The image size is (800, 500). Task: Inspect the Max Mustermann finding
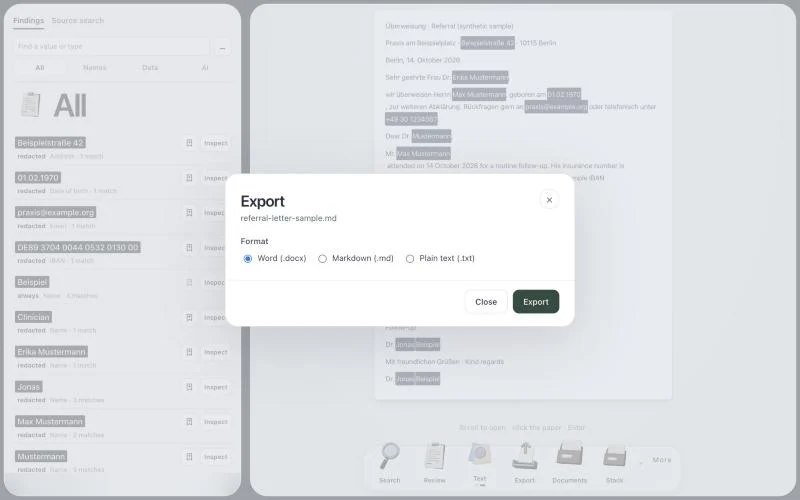[x=215, y=422]
